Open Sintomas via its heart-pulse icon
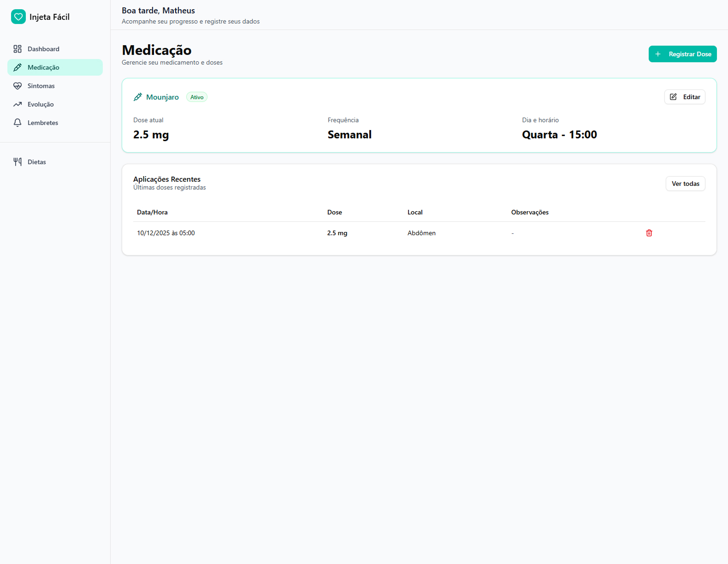Image resolution: width=728 pixels, height=564 pixels. pyautogui.click(x=18, y=86)
